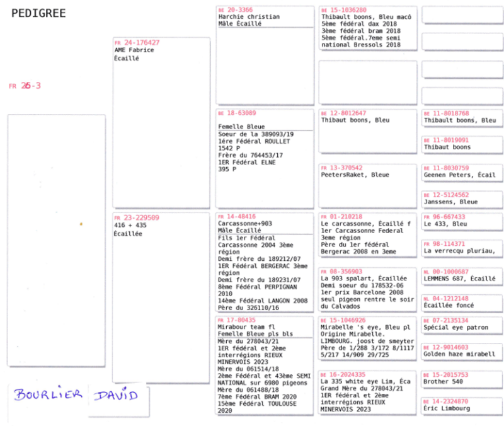This screenshot has height=426, width=504.
Task: Click the PEDIGREE title heading
Action: (38, 14)
